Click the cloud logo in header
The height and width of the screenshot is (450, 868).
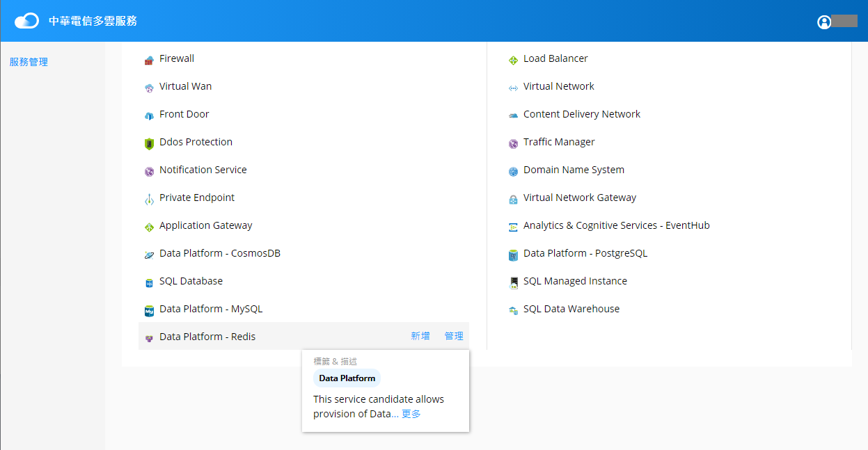(26, 21)
